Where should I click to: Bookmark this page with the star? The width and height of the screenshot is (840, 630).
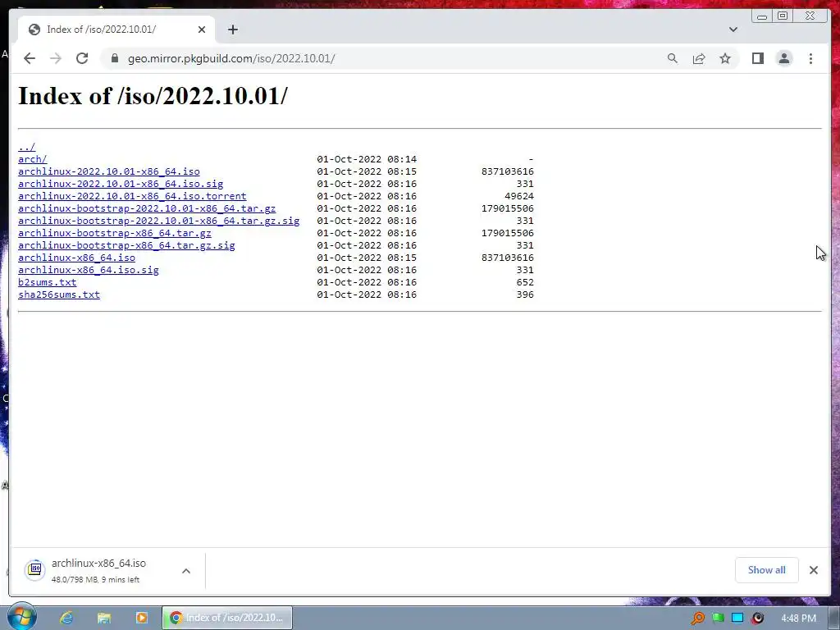pyautogui.click(x=725, y=58)
